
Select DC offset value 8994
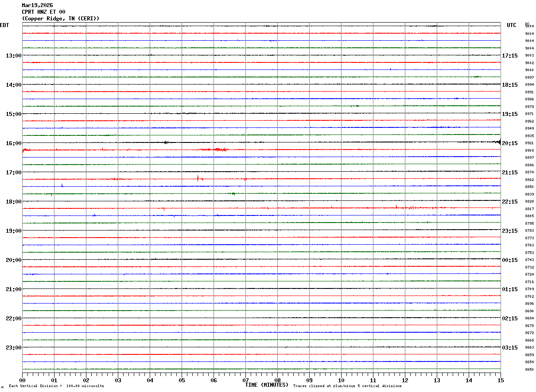click(529, 85)
